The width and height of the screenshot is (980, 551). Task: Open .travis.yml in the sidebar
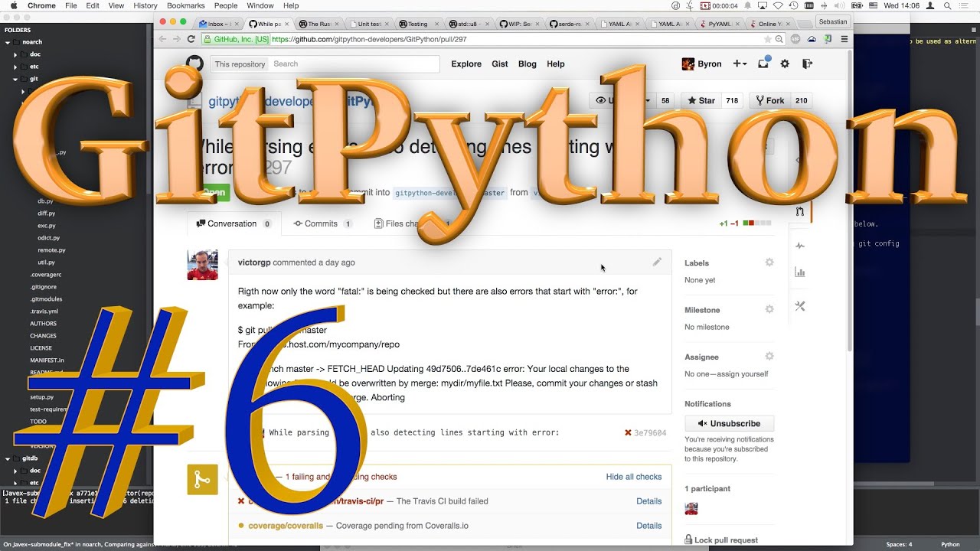point(44,311)
